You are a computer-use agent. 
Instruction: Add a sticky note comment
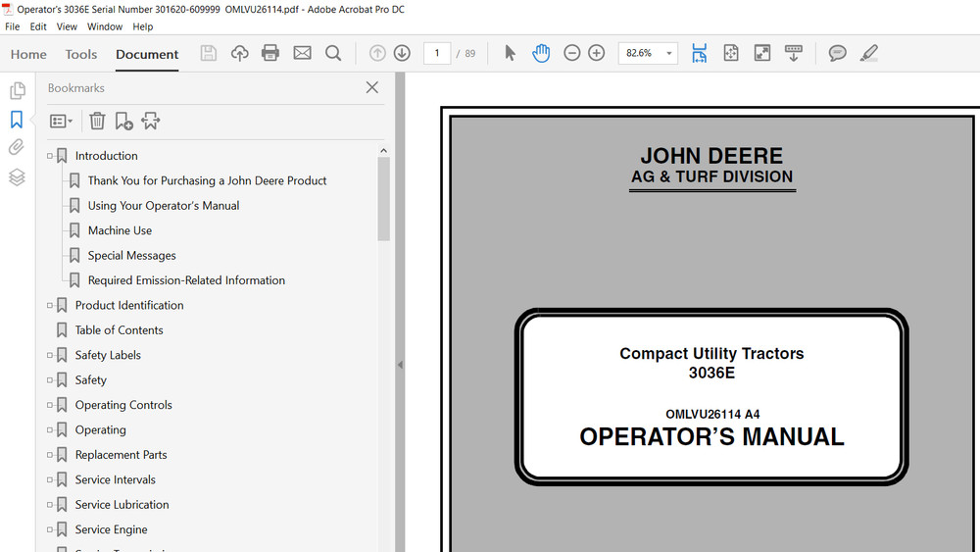[838, 53]
